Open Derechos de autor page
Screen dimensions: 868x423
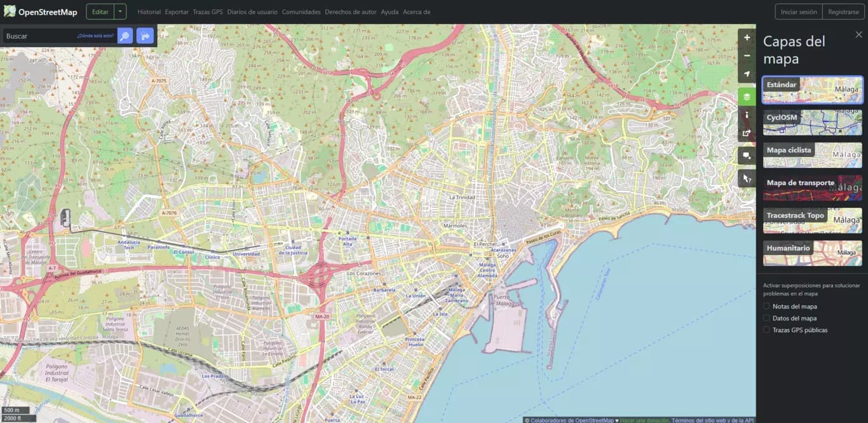[350, 12]
